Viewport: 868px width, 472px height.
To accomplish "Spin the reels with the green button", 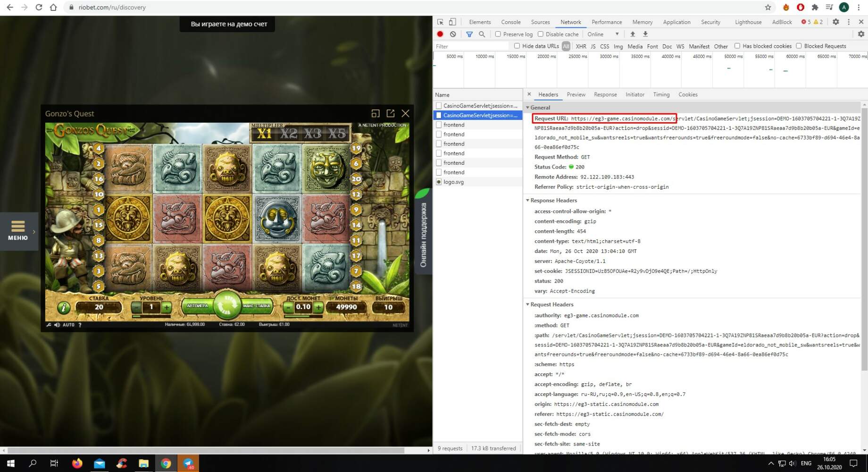I will [x=227, y=305].
